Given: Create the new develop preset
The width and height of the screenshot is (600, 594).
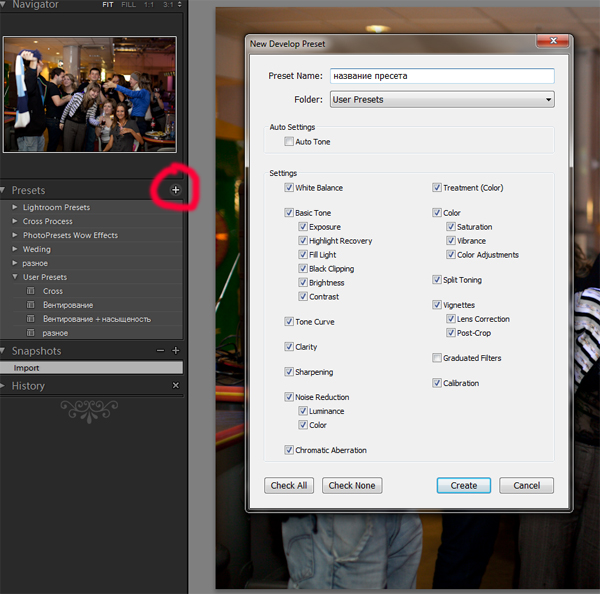Looking at the screenshot, I should (x=464, y=485).
